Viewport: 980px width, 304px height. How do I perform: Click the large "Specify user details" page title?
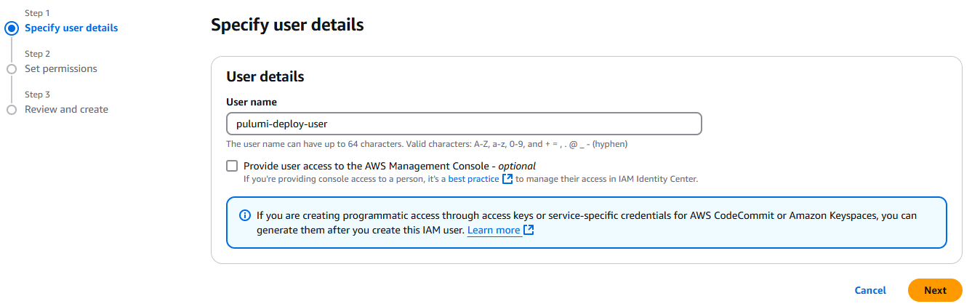coord(287,25)
